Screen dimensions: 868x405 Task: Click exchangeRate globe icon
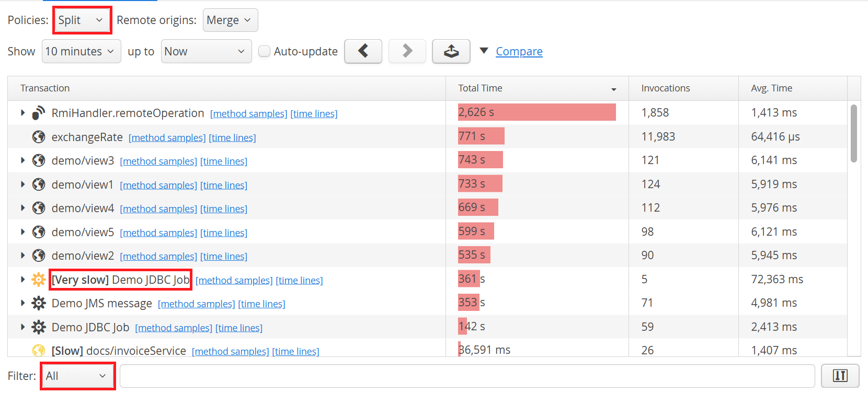pyautogui.click(x=39, y=137)
